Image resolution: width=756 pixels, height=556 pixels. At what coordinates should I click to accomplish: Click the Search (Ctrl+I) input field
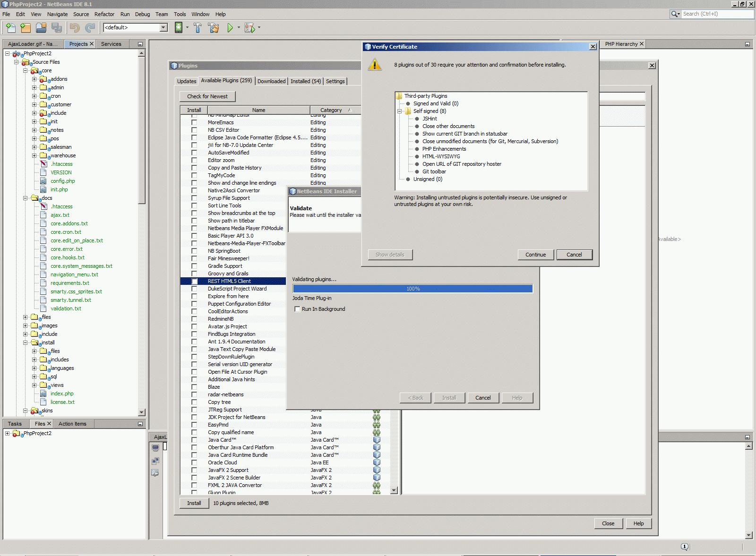(717, 14)
